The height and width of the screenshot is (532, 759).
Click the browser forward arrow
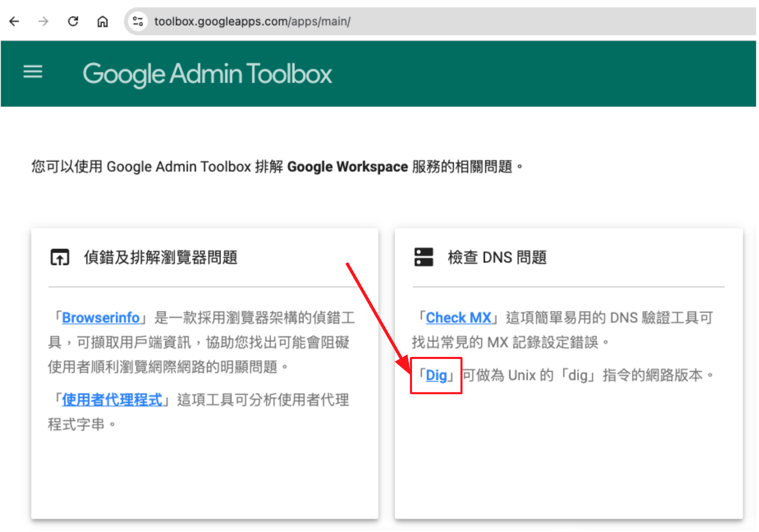[43, 21]
